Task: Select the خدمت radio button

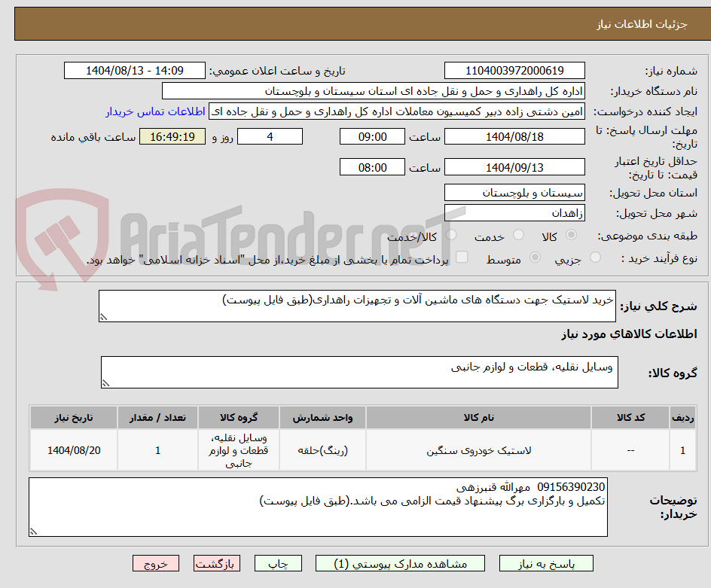Action: coord(517,234)
